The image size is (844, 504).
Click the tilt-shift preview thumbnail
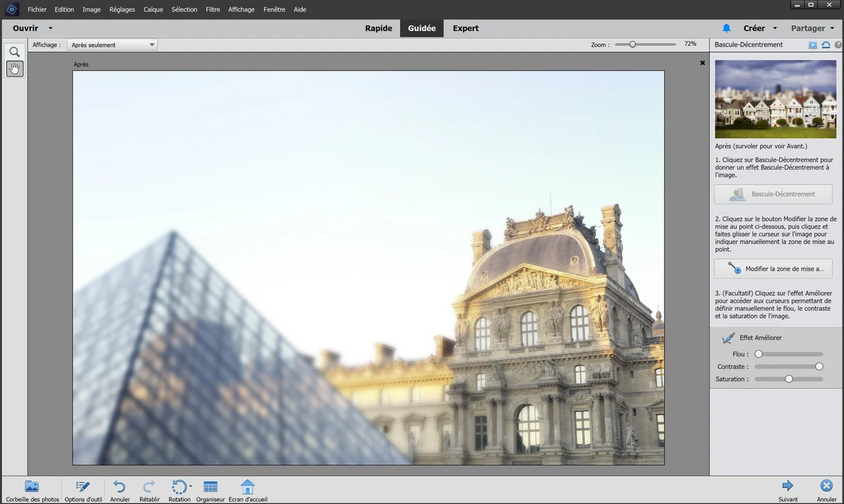point(776,99)
